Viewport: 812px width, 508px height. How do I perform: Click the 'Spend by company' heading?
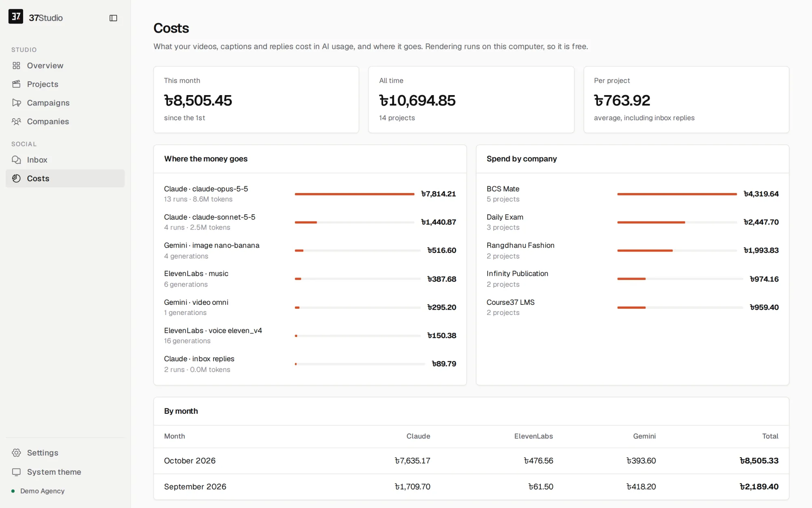(x=522, y=159)
